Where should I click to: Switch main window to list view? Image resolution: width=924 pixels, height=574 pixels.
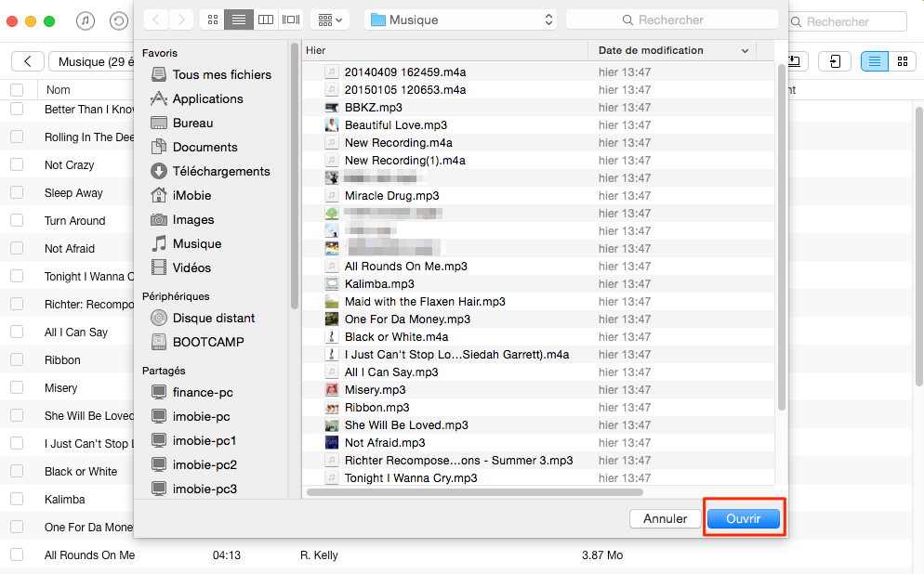[875, 61]
